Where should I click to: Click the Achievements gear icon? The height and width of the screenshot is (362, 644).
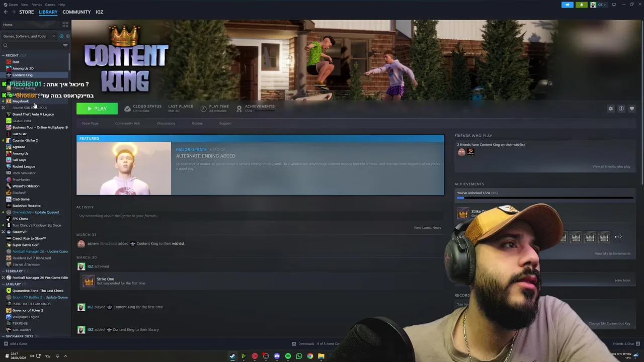[239, 109]
